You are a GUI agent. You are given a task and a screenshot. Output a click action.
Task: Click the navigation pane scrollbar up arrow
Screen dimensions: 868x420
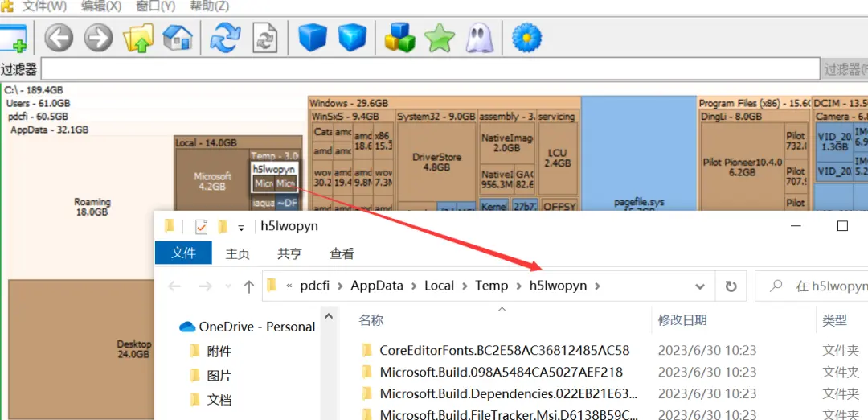pos(328,318)
